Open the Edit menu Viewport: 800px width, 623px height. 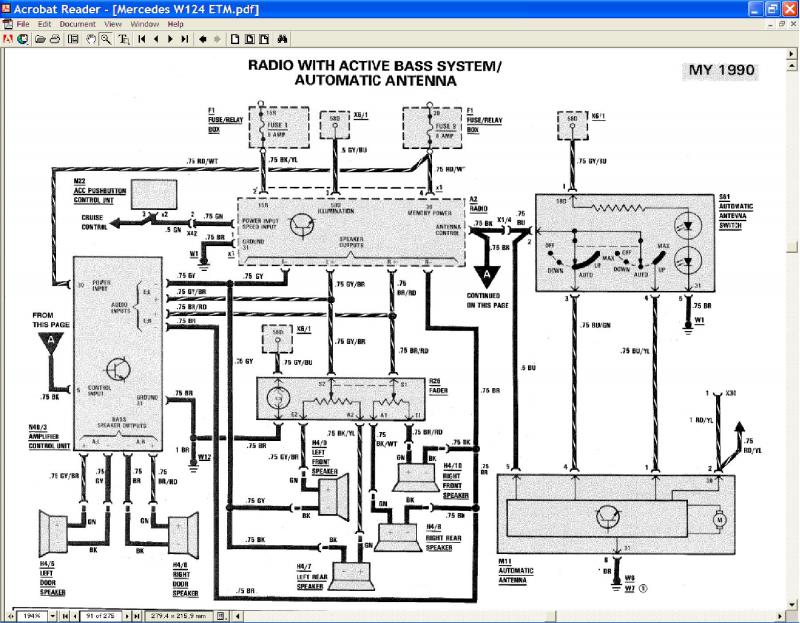[x=44, y=24]
